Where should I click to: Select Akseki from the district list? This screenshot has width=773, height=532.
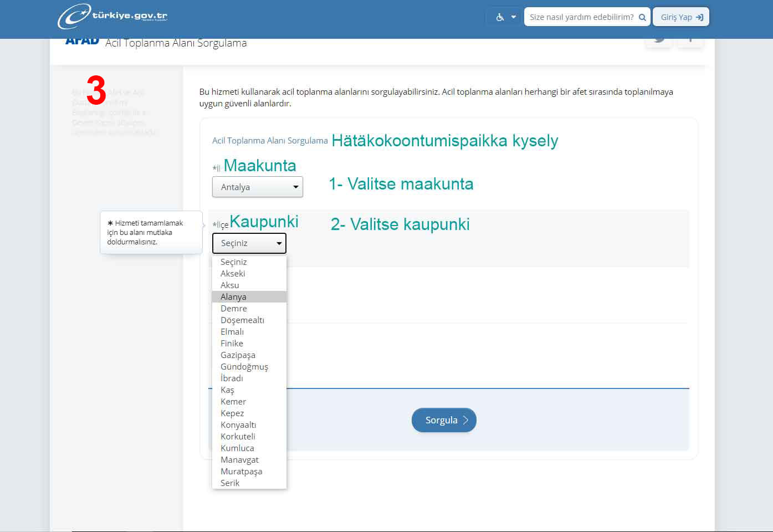tap(233, 274)
